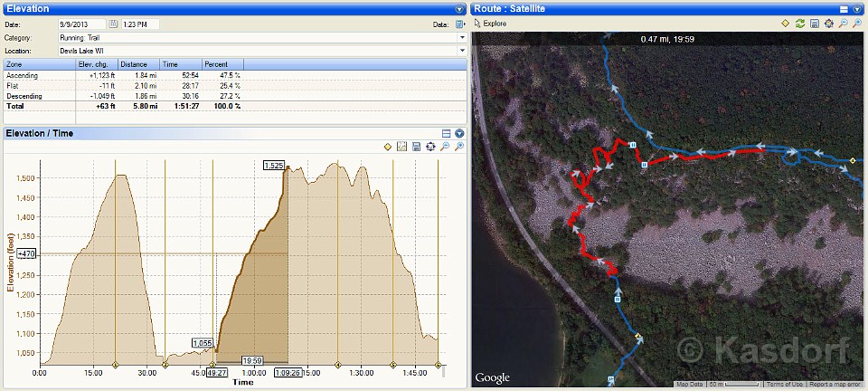
Task: Toggle the Elevation chart panel layout icon
Action: (x=446, y=133)
